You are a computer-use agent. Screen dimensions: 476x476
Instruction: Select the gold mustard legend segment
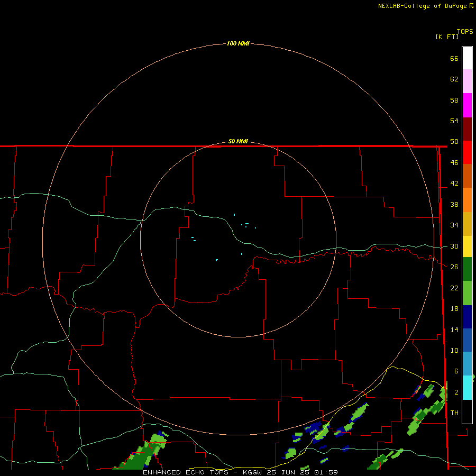467,224
